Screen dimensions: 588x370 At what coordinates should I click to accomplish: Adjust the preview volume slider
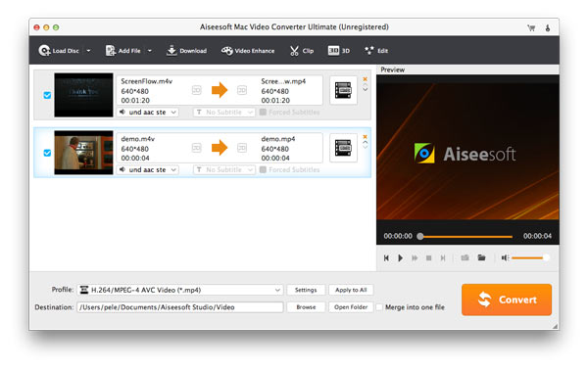(x=530, y=257)
